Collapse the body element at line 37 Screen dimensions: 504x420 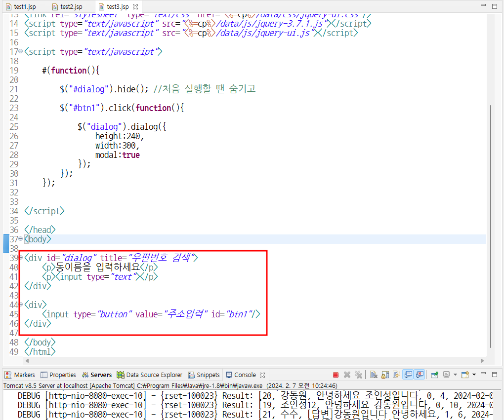click(x=21, y=238)
